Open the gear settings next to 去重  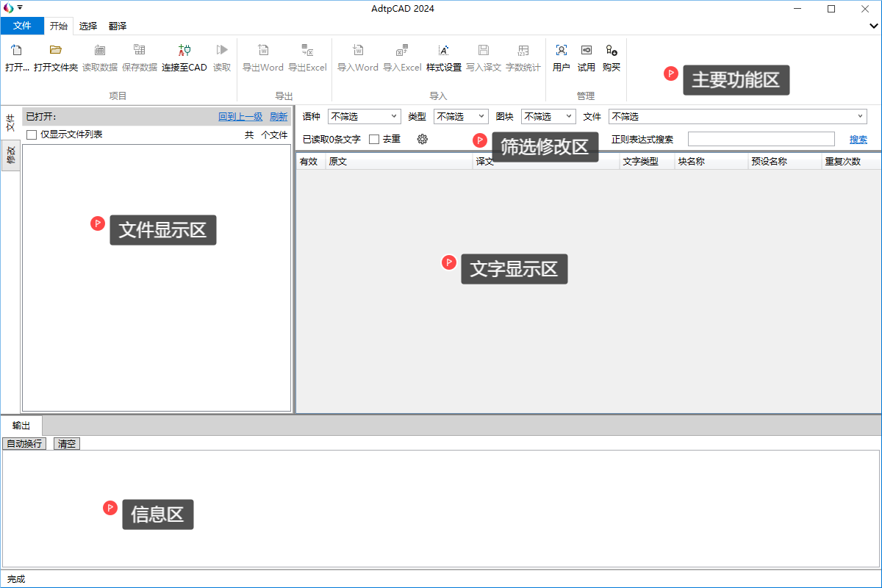point(423,139)
